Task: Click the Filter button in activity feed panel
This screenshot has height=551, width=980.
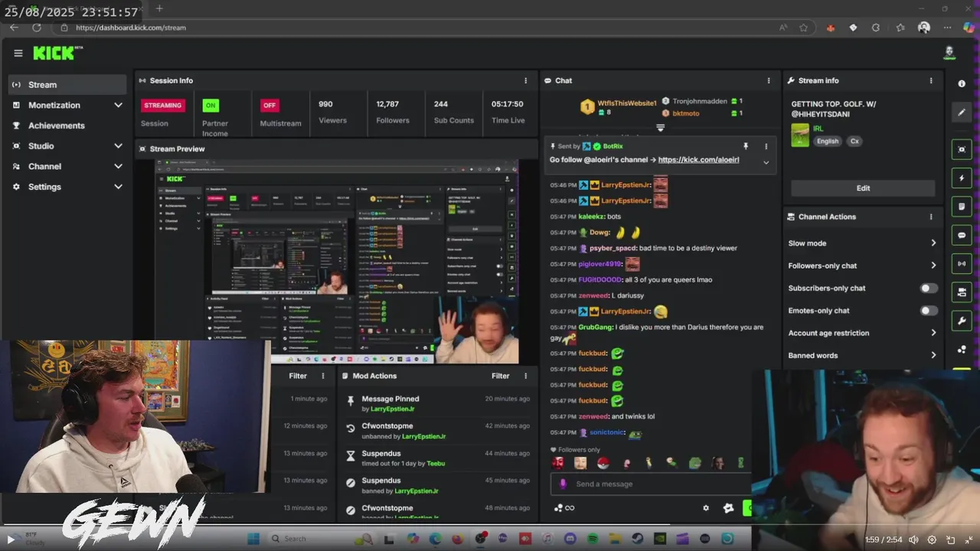Action: [x=298, y=376]
